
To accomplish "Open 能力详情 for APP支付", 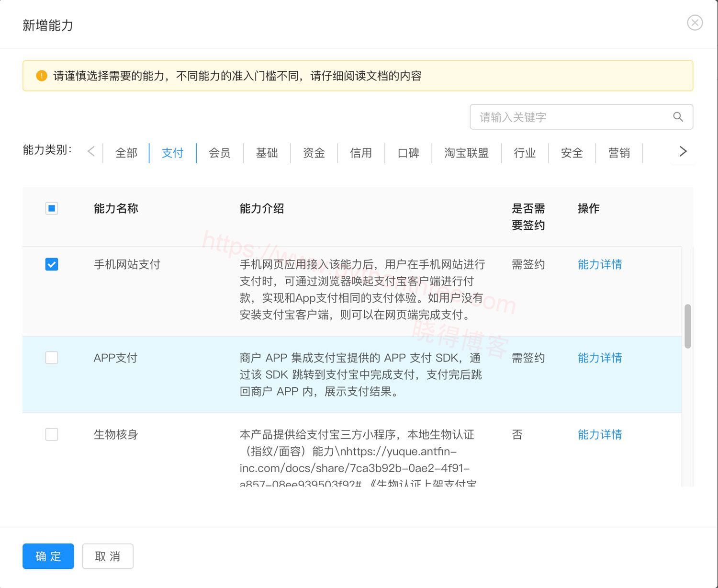I will pos(599,358).
